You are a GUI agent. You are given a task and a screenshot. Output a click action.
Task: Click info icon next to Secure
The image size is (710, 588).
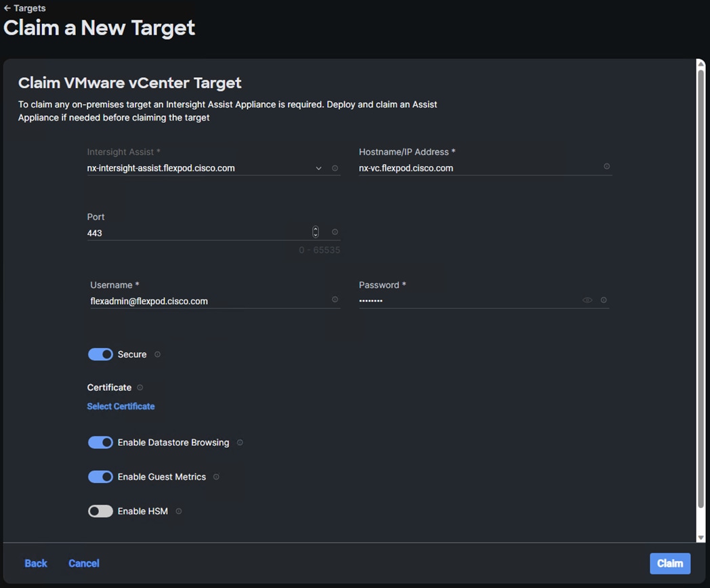click(157, 354)
